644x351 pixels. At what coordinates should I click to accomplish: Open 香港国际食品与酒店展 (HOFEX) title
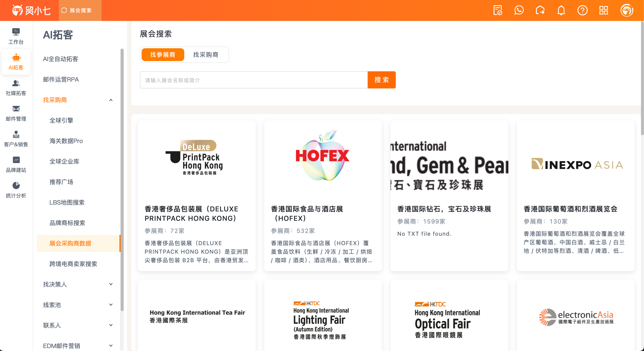pyautogui.click(x=307, y=214)
